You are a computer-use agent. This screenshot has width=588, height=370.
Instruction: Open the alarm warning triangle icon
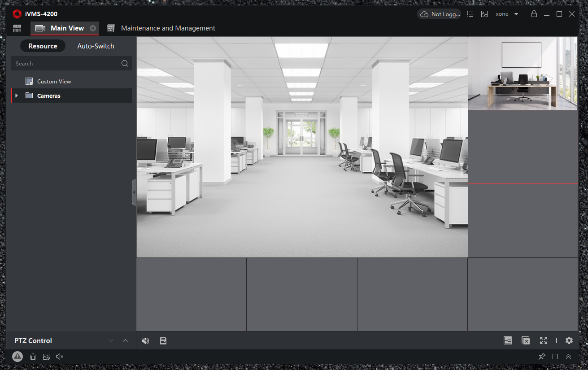(17, 357)
